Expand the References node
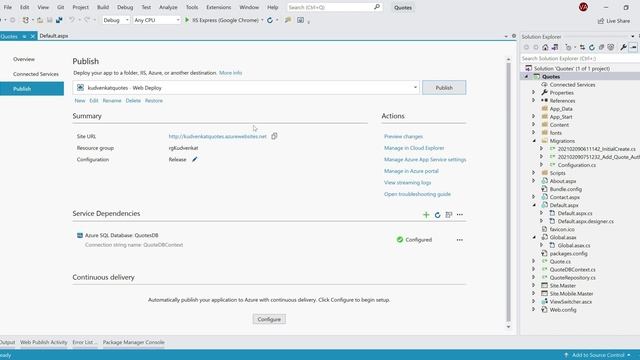 533,100
